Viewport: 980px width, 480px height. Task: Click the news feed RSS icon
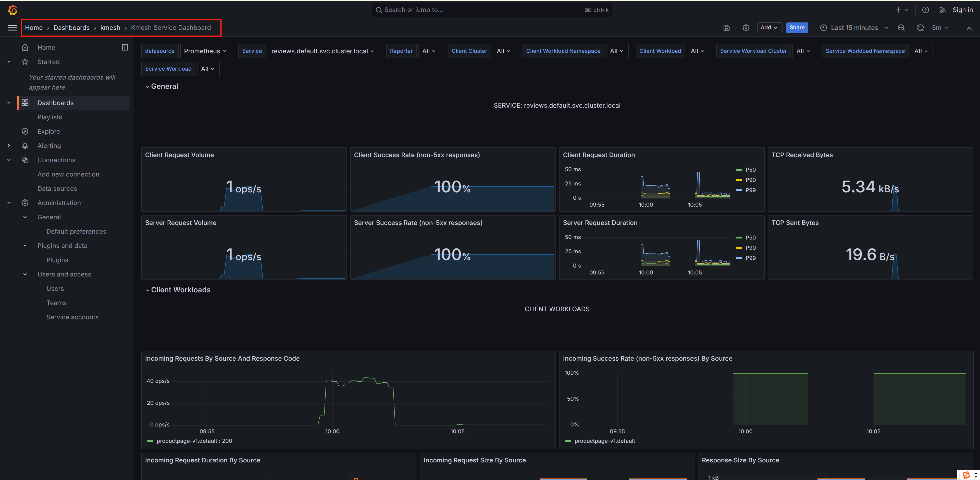coord(942,10)
